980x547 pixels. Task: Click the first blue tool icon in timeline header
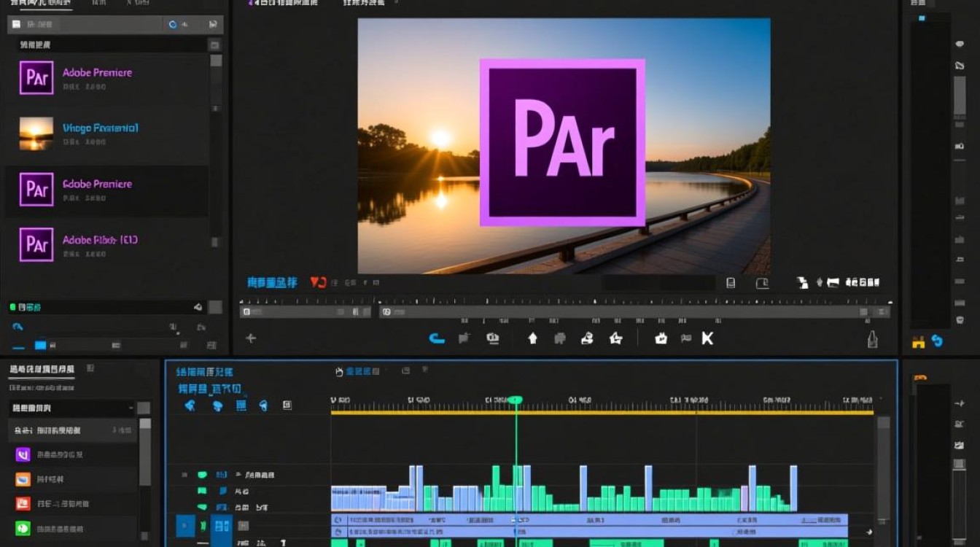click(190, 406)
